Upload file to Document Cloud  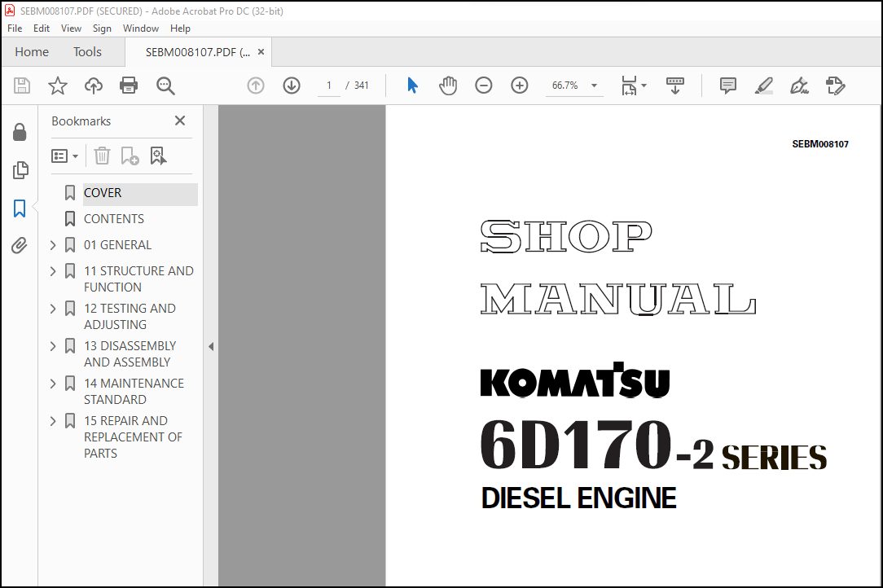point(94,86)
